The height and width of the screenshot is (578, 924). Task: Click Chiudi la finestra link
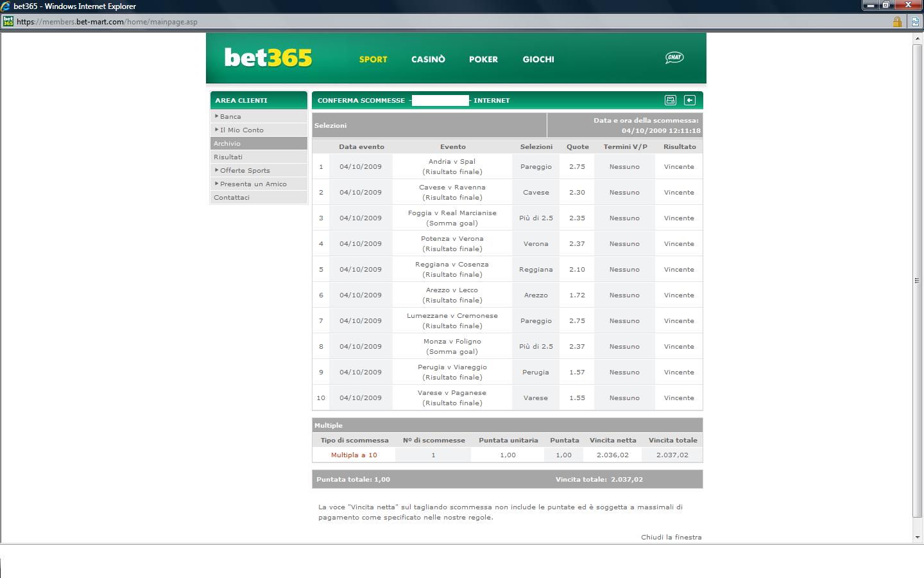point(671,538)
